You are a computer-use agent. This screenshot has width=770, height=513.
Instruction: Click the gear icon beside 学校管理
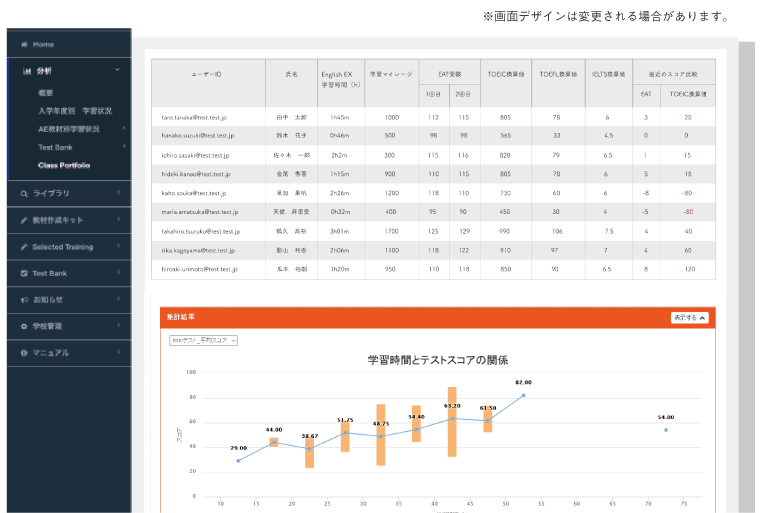point(24,326)
